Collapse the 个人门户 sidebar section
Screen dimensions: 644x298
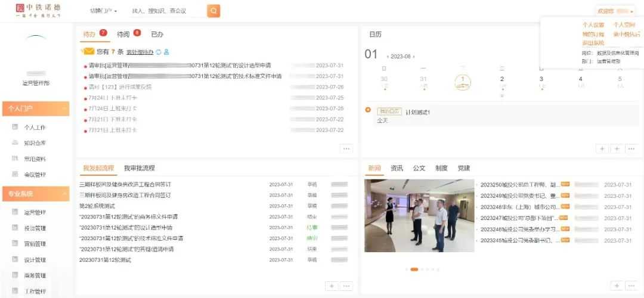click(63, 109)
